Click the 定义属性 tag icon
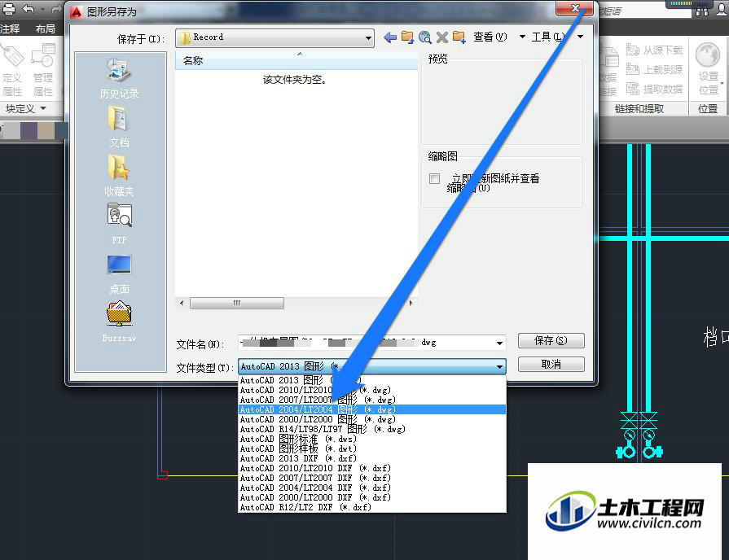This screenshot has height=560, width=729. (x=12, y=55)
